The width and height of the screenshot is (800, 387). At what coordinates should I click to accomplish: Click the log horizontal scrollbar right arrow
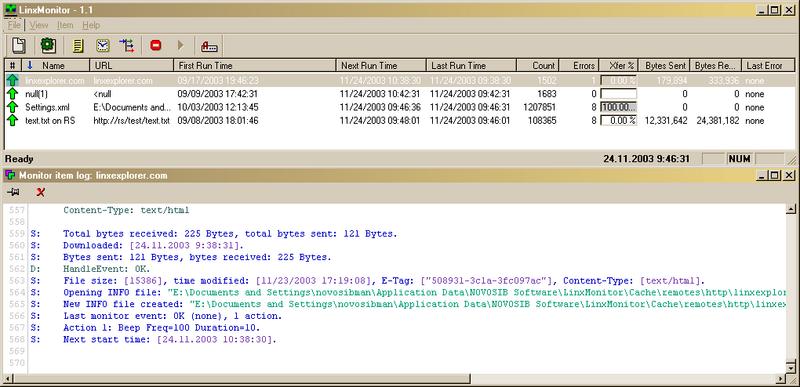click(781, 378)
